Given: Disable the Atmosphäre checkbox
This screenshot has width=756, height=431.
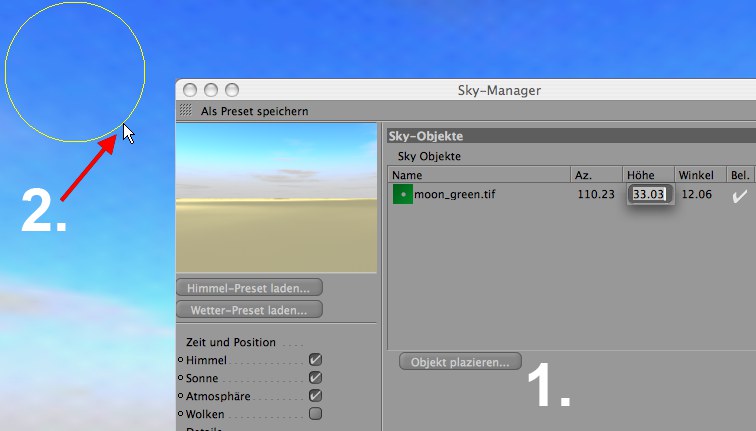Looking at the screenshot, I should point(315,396).
